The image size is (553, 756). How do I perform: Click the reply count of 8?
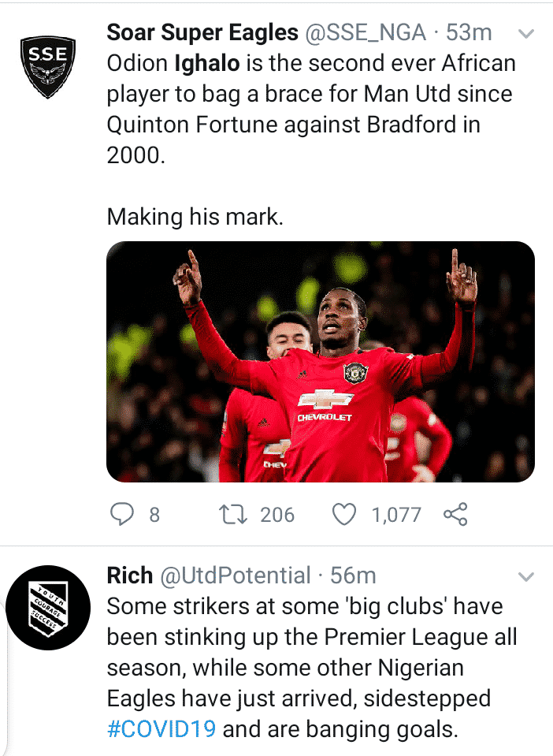[x=154, y=515]
